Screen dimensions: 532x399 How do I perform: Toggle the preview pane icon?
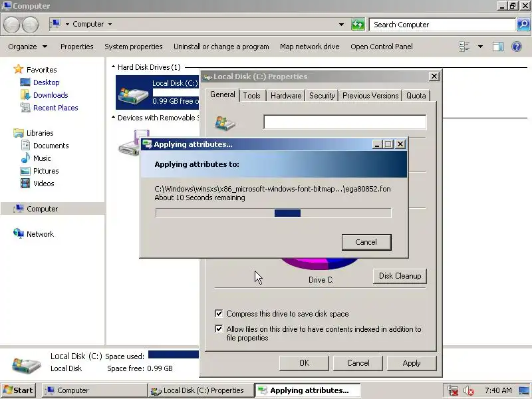pyautogui.click(x=497, y=47)
